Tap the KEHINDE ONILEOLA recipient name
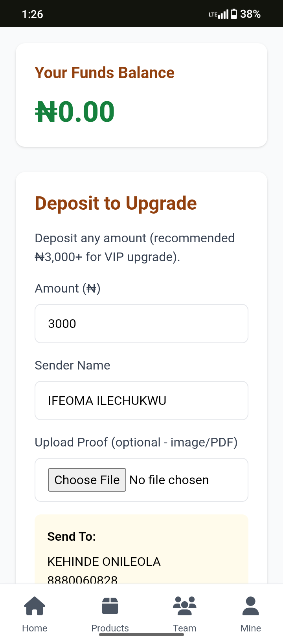Screen dimensions: 283x644 tap(104, 562)
